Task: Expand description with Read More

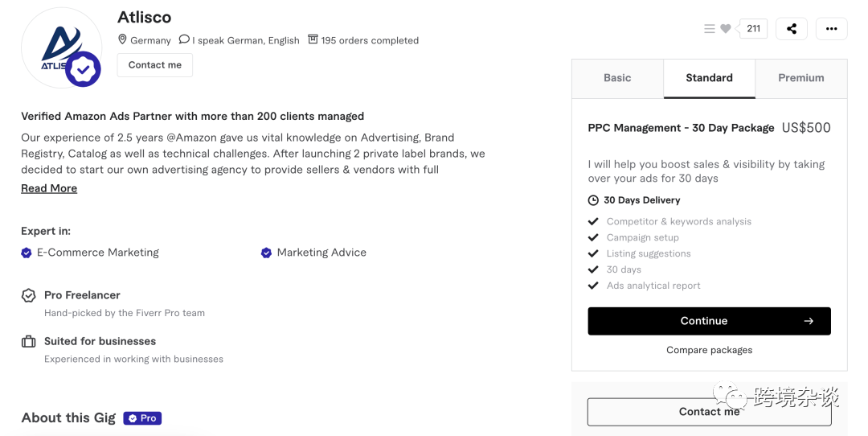Action: coord(49,188)
